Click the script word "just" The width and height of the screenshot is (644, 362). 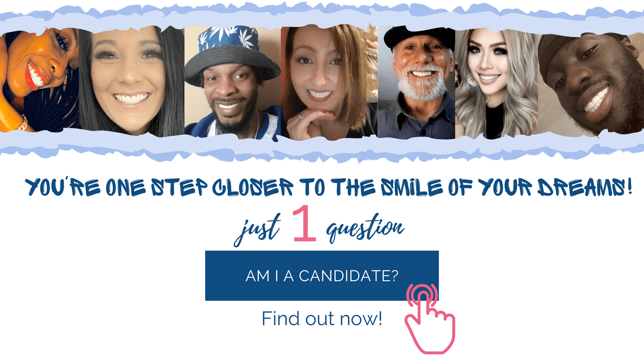coord(258,228)
